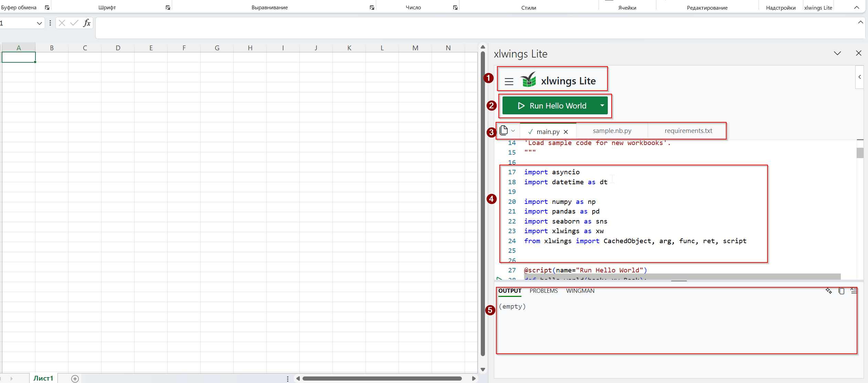868x383 pixels.
Task: Open Буфер обмена group dialog launcher
Action: (x=47, y=8)
